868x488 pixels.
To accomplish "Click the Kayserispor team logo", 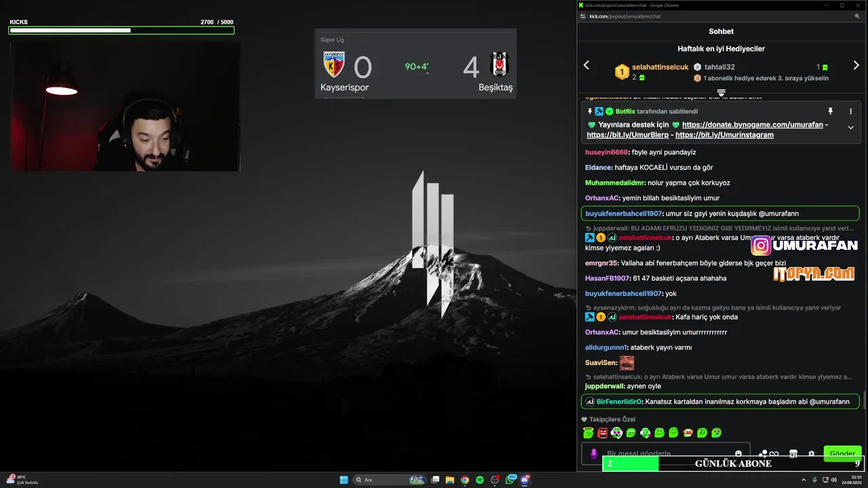I will 334,65.
